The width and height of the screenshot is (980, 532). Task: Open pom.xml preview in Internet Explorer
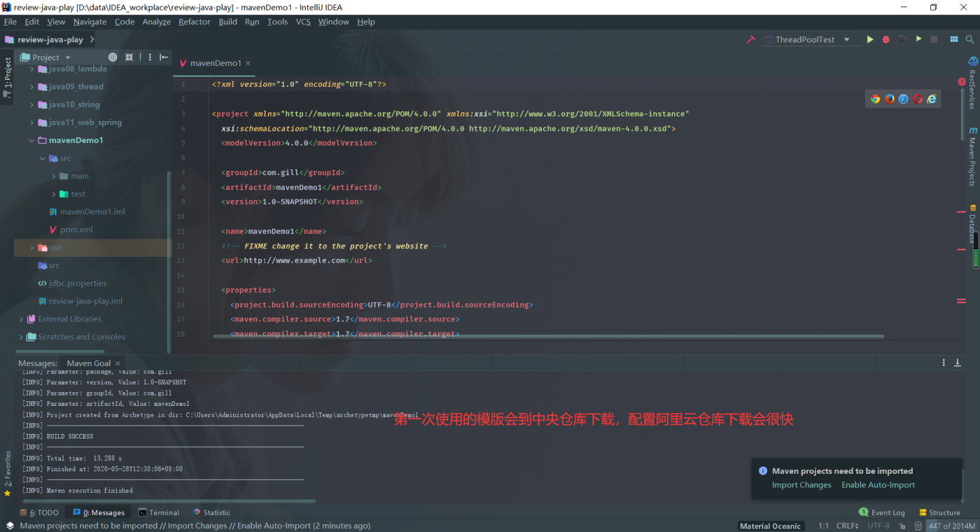932,99
